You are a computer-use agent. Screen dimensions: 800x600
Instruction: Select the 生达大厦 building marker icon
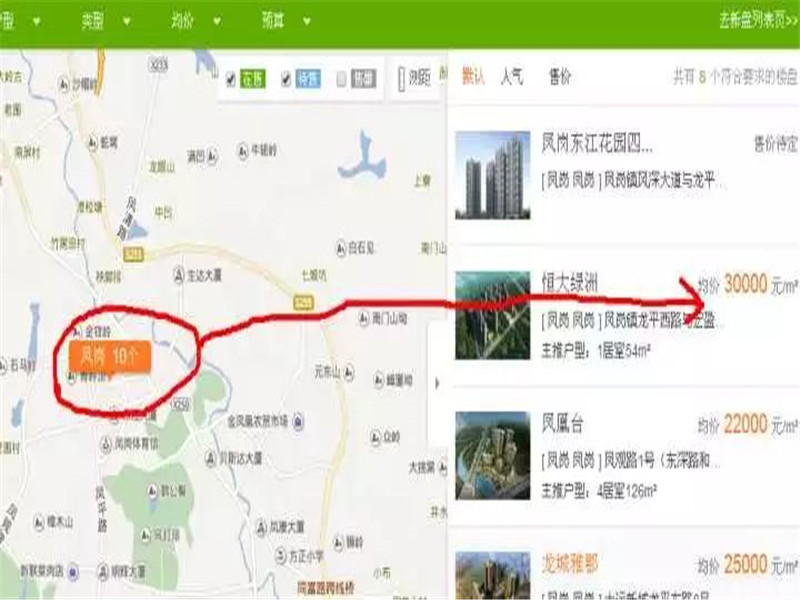point(178,276)
